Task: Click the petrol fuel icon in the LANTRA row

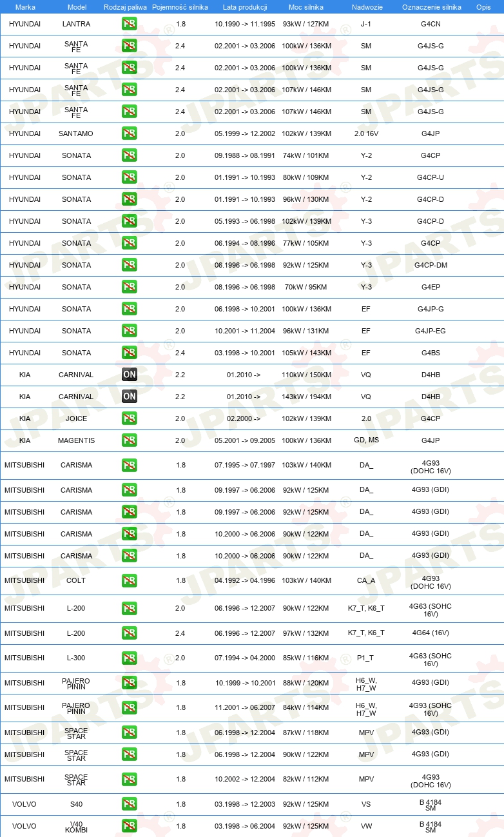Action: [129, 24]
